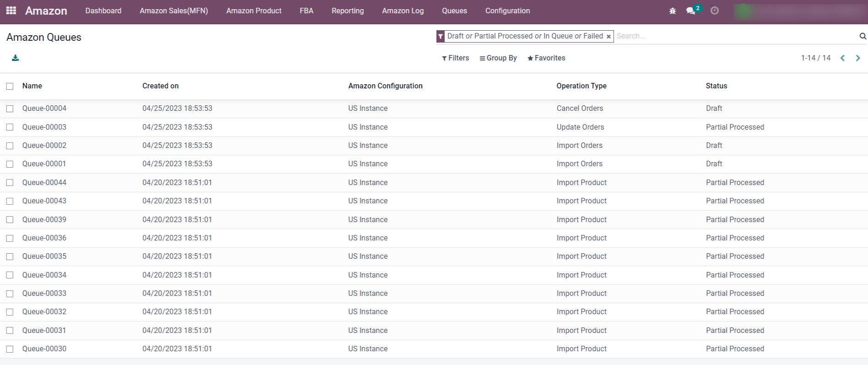Click Cancel Orders operation type cell
The image size is (868, 365).
click(580, 109)
